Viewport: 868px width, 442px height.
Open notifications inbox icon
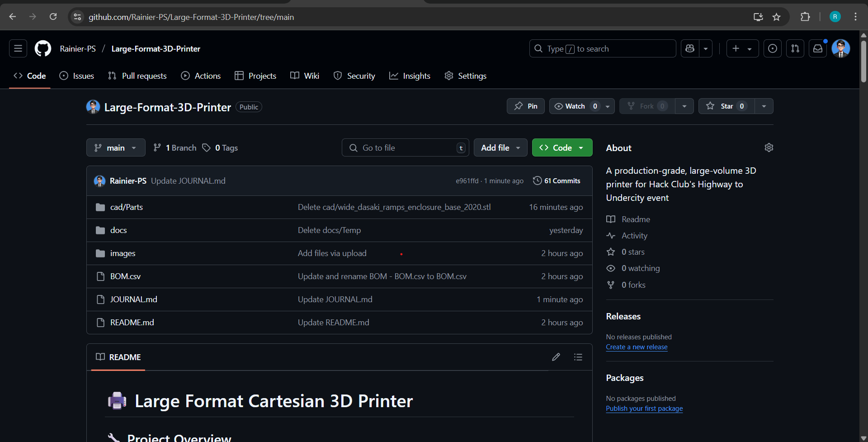tap(818, 48)
